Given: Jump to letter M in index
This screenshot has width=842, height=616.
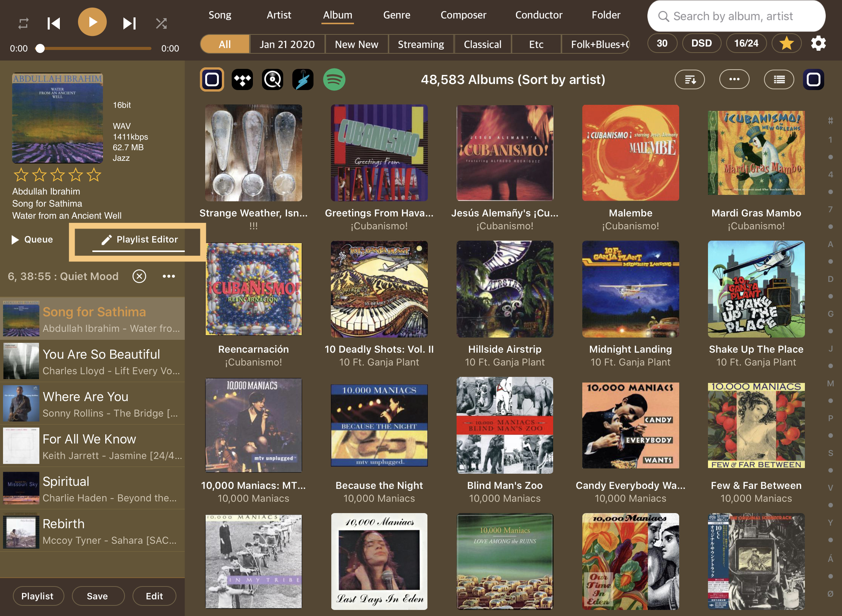Looking at the screenshot, I should [x=831, y=383].
